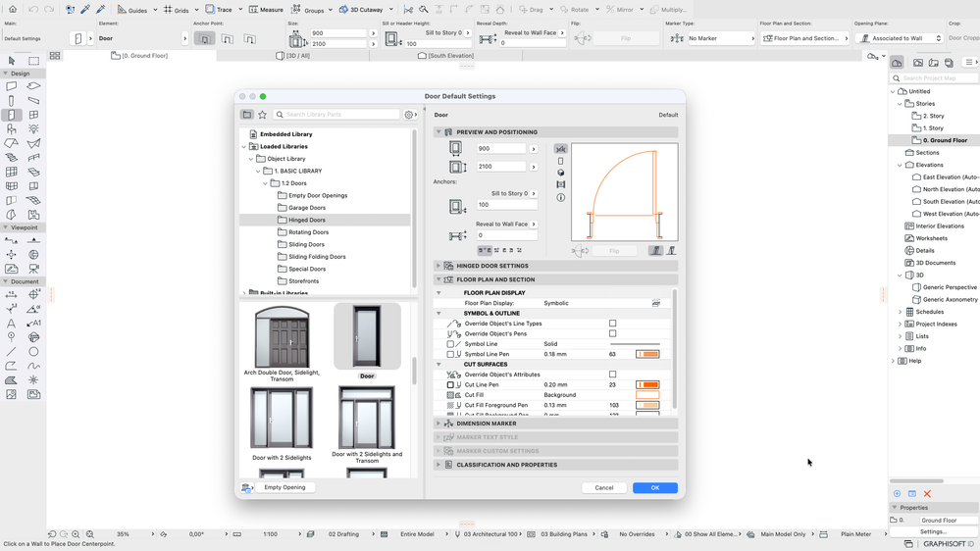Select the Garage Doors library folder
The image size is (980, 551).
307,208
